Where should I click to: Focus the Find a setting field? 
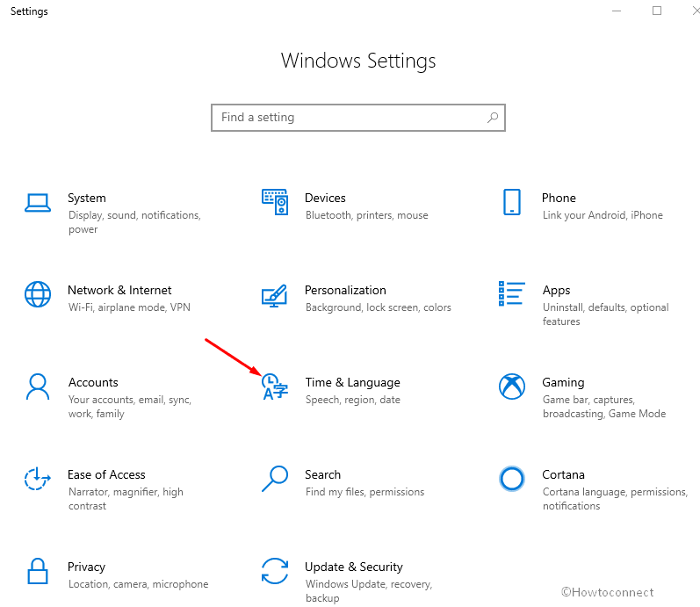tap(358, 118)
